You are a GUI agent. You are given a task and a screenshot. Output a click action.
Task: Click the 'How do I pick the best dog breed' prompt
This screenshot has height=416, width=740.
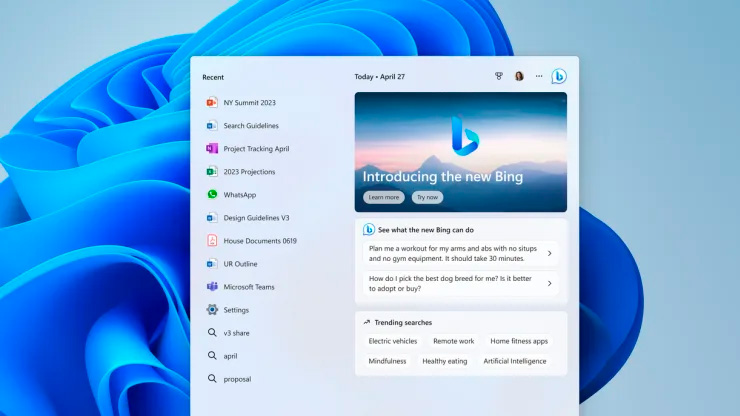point(450,283)
